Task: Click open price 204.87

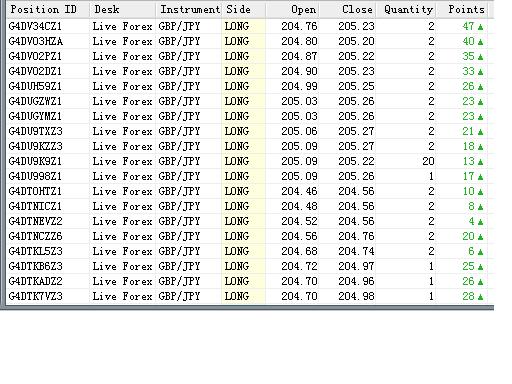Action: pyautogui.click(x=299, y=56)
